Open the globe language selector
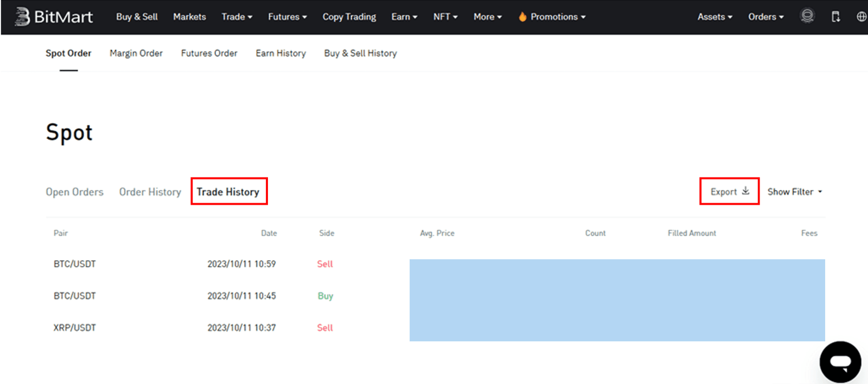Viewport: 868px width, 384px height. coord(861,17)
